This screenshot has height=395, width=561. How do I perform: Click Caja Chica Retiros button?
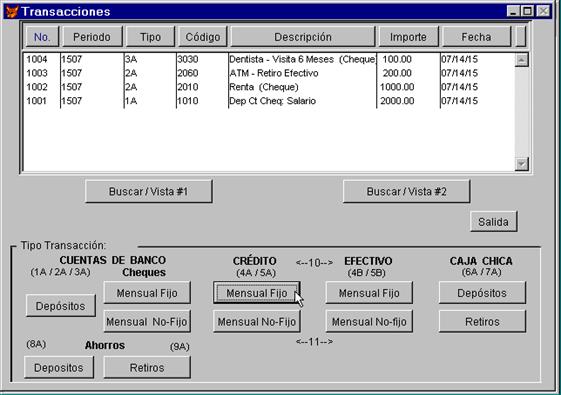[482, 322]
